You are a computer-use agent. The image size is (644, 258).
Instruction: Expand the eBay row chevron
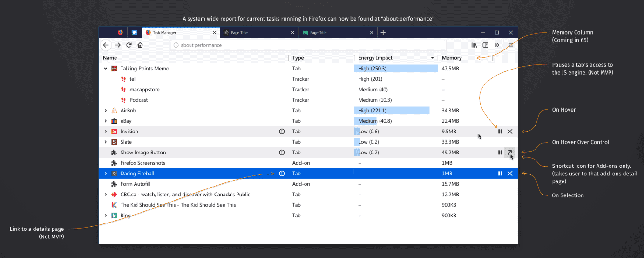tap(106, 121)
